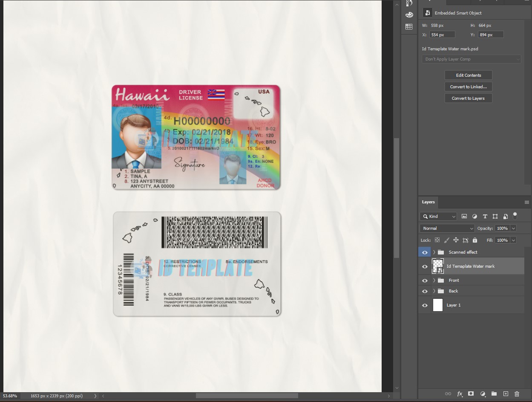
Task: Lock transparent pixels icon
Action: 437,240
